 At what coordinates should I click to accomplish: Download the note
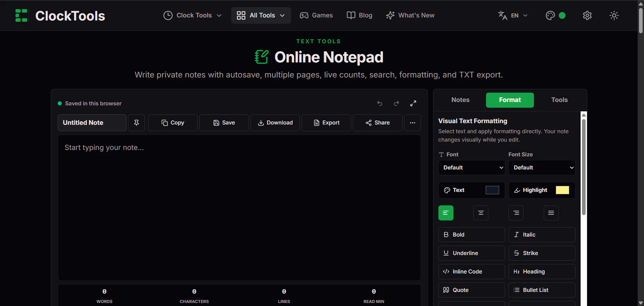pyautogui.click(x=275, y=123)
